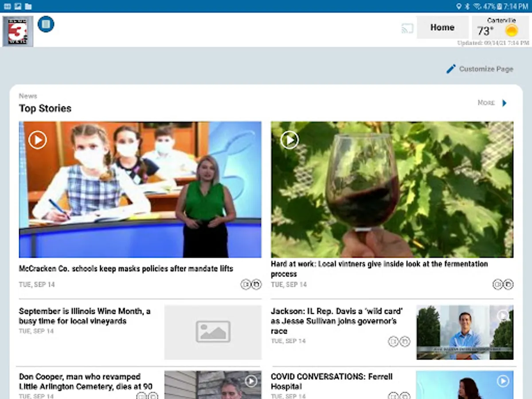
Task: Open Jesse Sullivan governor's race thumbnail
Action: [465, 332]
